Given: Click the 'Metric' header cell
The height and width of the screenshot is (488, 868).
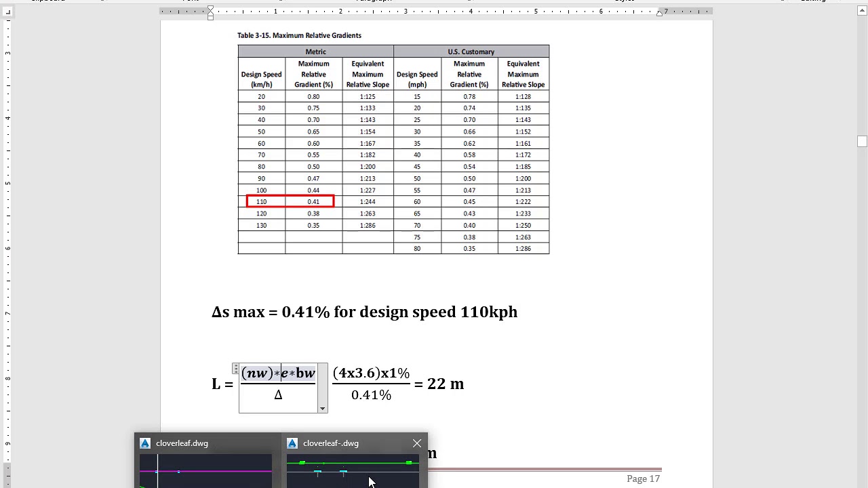Looking at the screenshot, I should click(x=315, y=52).
